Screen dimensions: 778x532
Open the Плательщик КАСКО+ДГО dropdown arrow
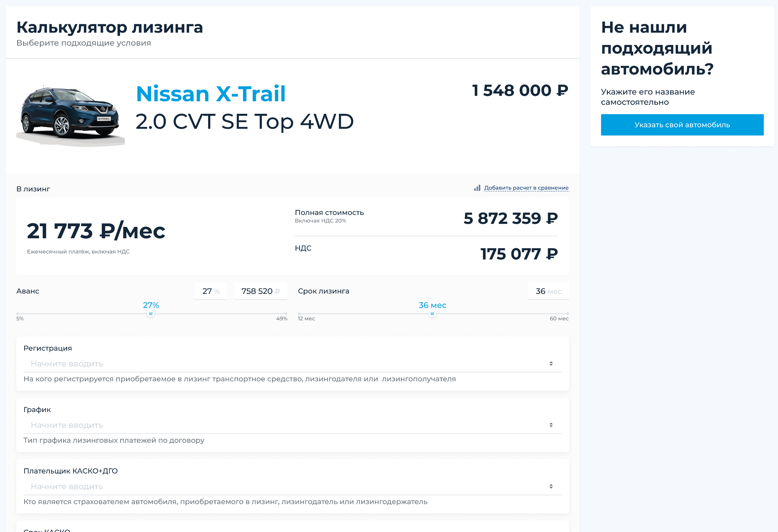point(551,486)
